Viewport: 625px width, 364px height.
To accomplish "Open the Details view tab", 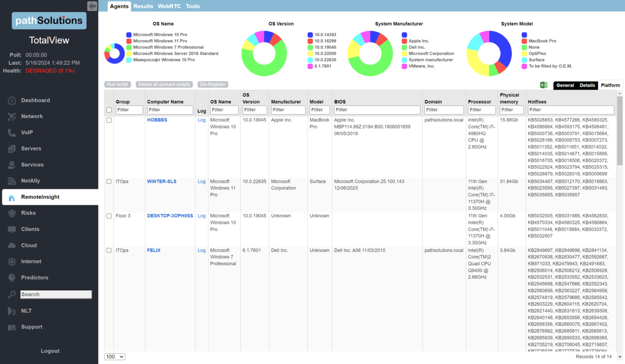I will [x=587, y=85].
